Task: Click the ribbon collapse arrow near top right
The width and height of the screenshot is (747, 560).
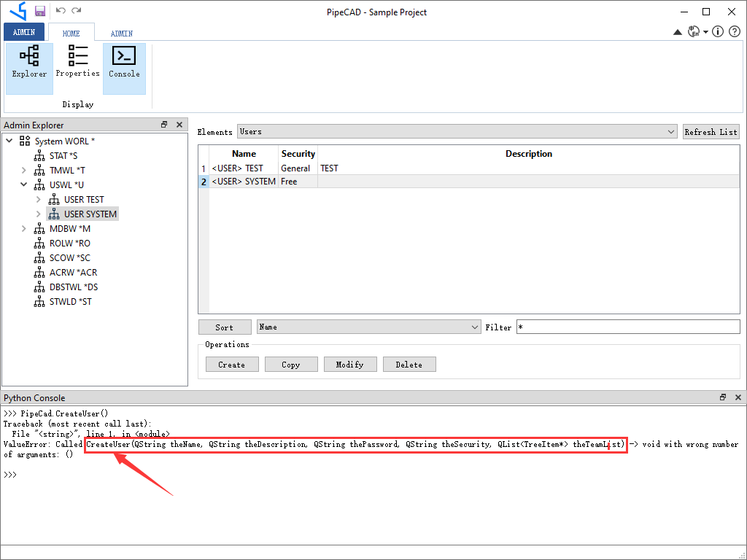Action: pyautogui.click(x=678, y=31)
